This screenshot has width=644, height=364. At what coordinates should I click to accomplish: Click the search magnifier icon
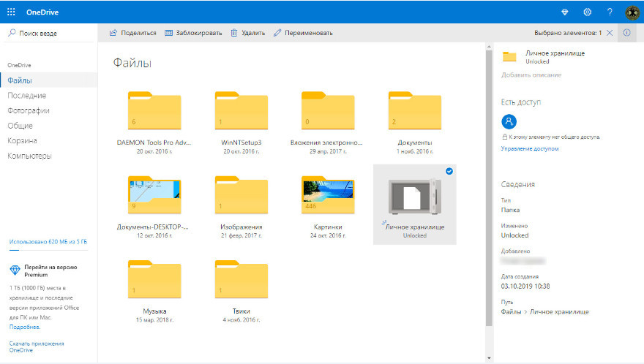pyautogui.click(x=12, y=33)
